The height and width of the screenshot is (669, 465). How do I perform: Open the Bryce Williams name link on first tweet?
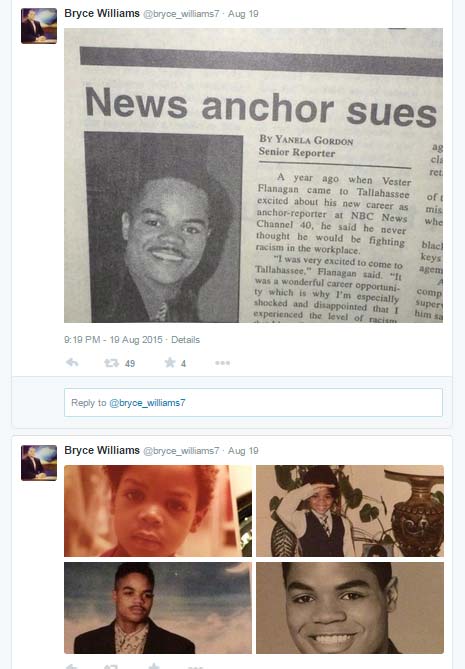click(x=102, y=13)
